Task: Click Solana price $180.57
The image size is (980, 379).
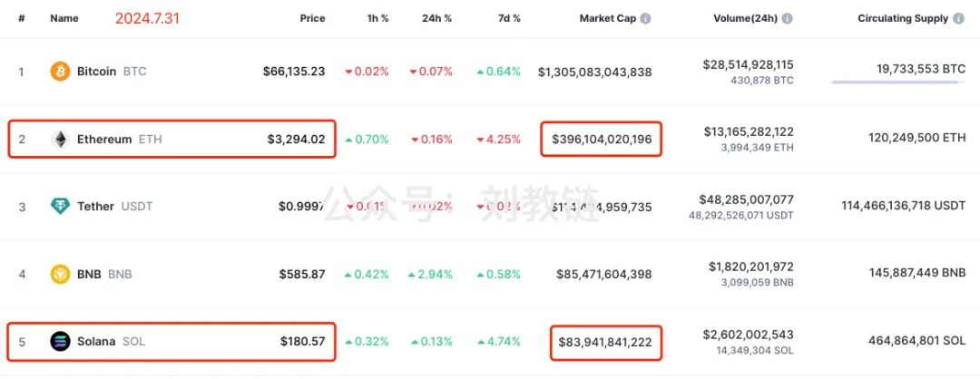Action: pyautogui.click(x=302, y=342)
